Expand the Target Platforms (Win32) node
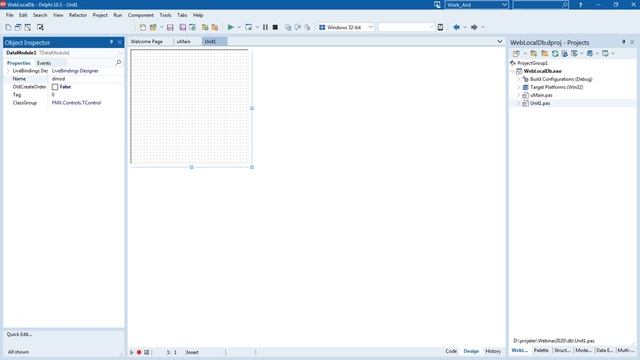This screenshot has height=360, width=640. click(519, 87)
